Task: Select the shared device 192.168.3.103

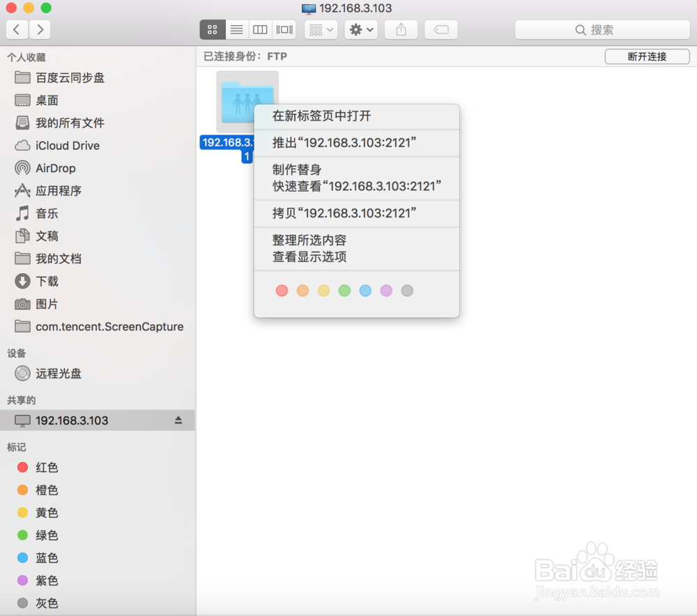Action: pos(70,420)
